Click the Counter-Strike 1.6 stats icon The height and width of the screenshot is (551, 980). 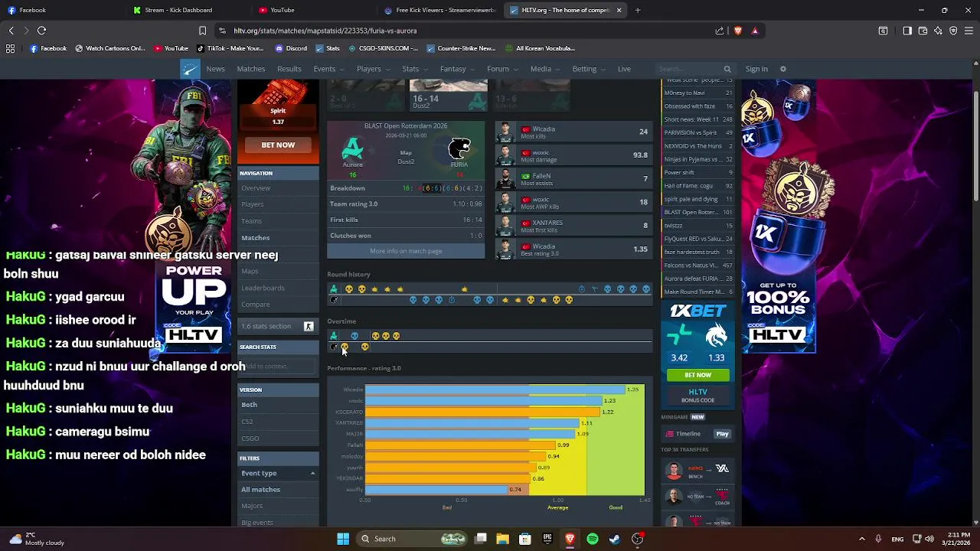click(x=309, y=326)
